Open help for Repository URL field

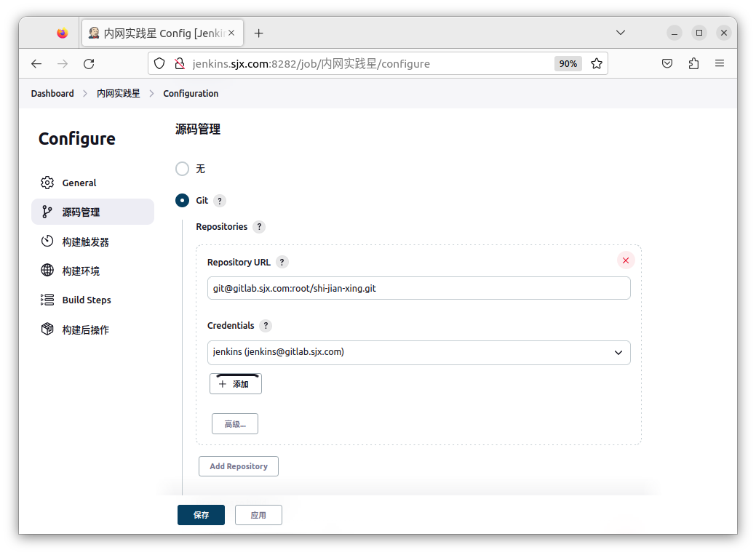click(x=282, y=263)
